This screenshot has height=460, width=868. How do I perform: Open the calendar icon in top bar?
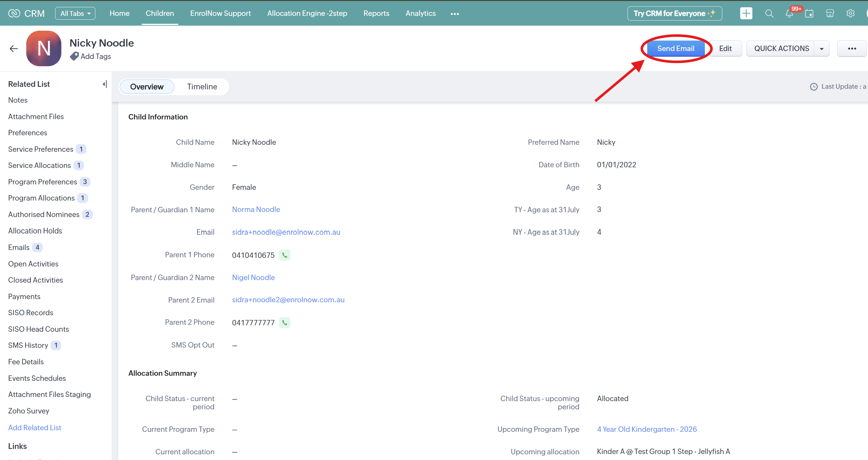809,14
